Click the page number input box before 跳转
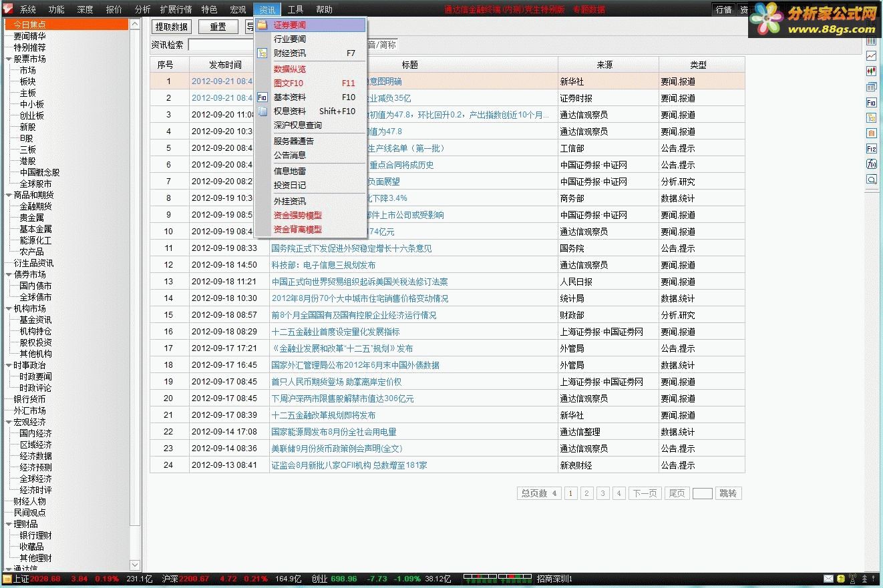 click(x=702, y=493)
